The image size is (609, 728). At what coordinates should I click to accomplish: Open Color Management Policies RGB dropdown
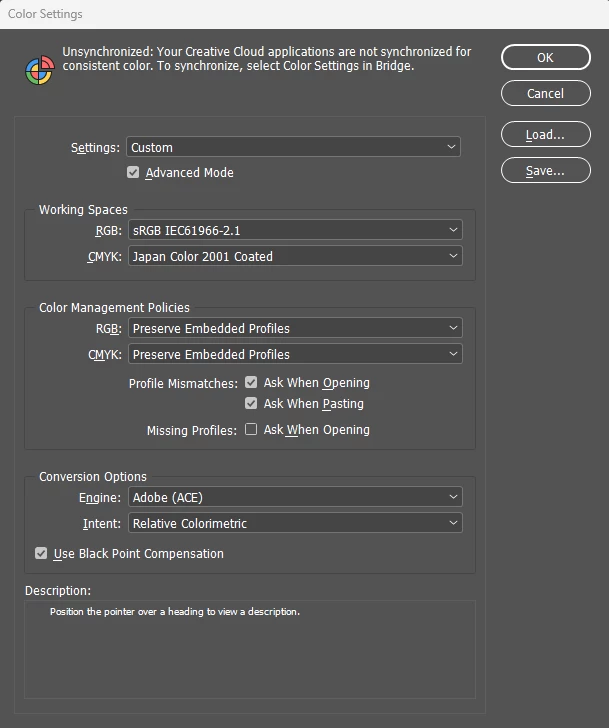pyautogui.click(x=295, y=328)
